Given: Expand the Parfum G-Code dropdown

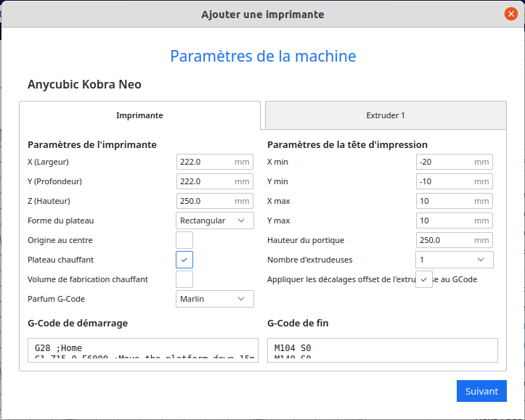Looking at the screenshot, I should point(215,299).
